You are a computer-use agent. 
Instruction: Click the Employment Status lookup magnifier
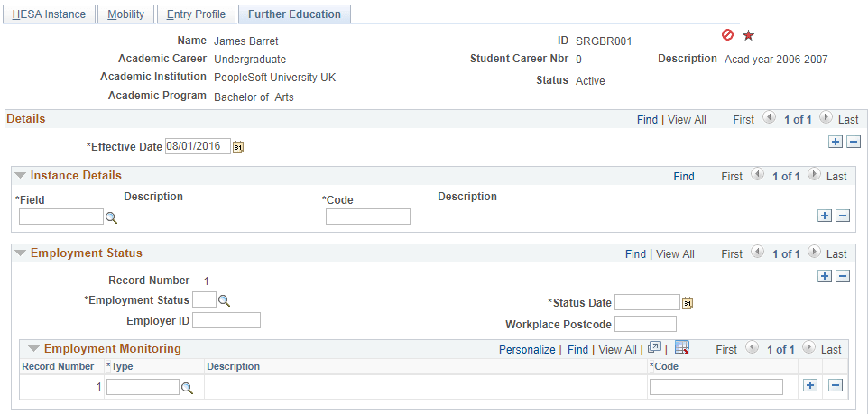point(224,300)
